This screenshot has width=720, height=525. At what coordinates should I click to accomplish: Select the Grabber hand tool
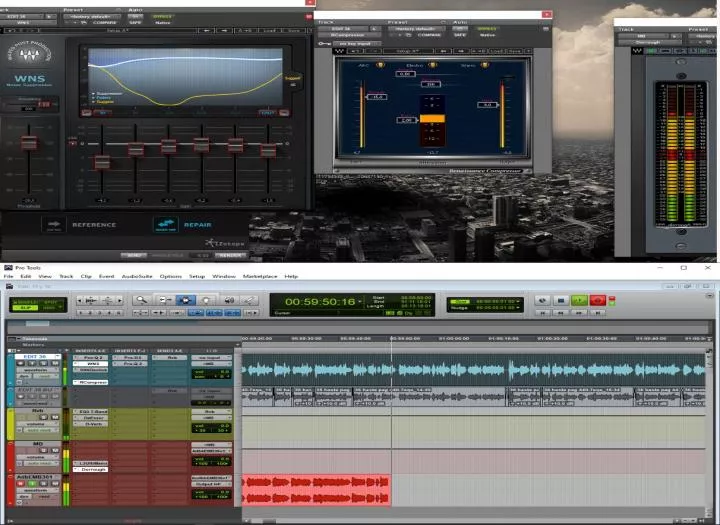tap(206, 300)
